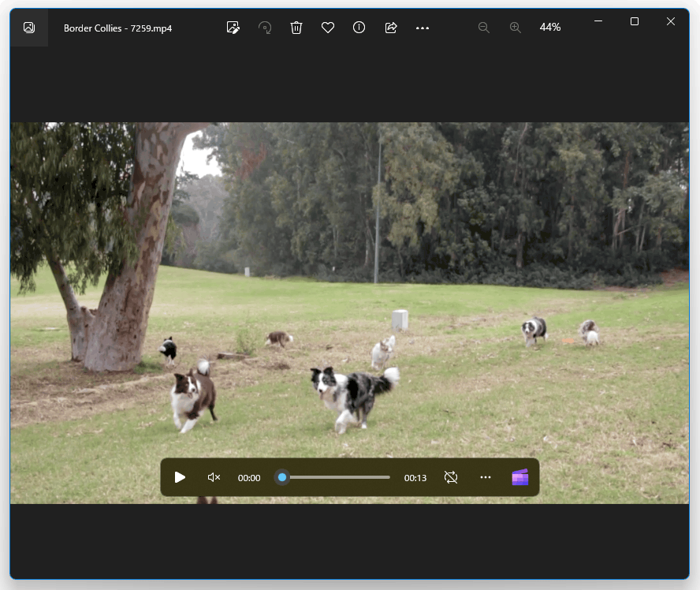The image size is (700, 590).
Task: Click the zoom in magnifier icon
Action: pos(516,28)
